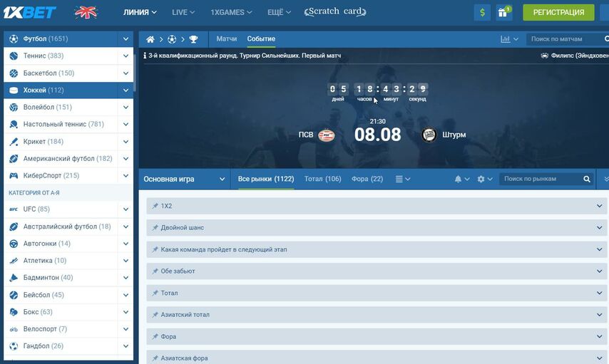Expand the Бокс category chevron
Image resolution: width=609 pixels, height=364 pixels.
coord(126,311)
